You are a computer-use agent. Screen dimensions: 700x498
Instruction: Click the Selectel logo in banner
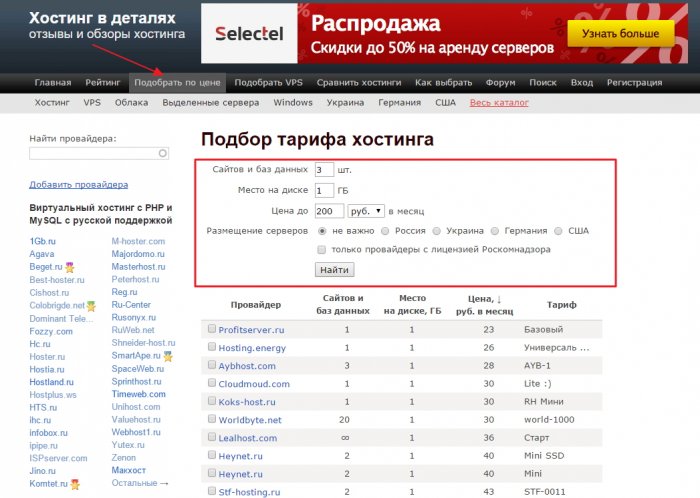point(249,33)
